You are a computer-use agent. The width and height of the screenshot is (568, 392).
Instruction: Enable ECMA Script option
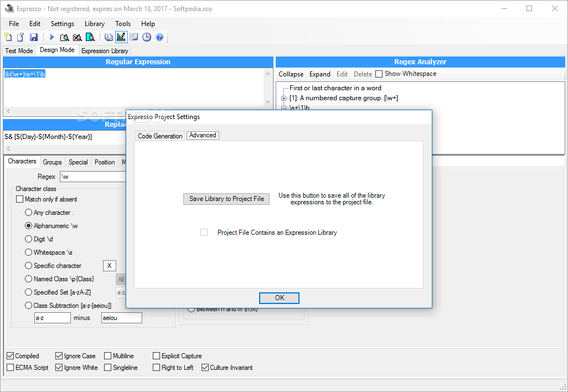coord(10,368)
